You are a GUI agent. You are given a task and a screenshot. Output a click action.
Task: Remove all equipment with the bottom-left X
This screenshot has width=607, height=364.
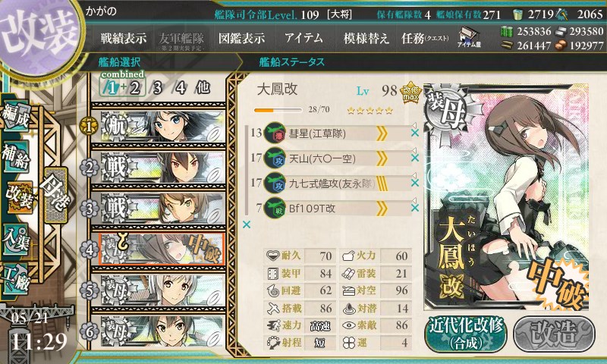tap(246, 224)
